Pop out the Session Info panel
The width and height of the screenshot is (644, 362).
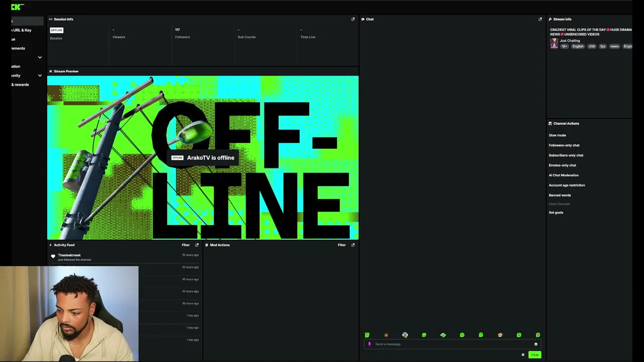click(x=353, y=19)
